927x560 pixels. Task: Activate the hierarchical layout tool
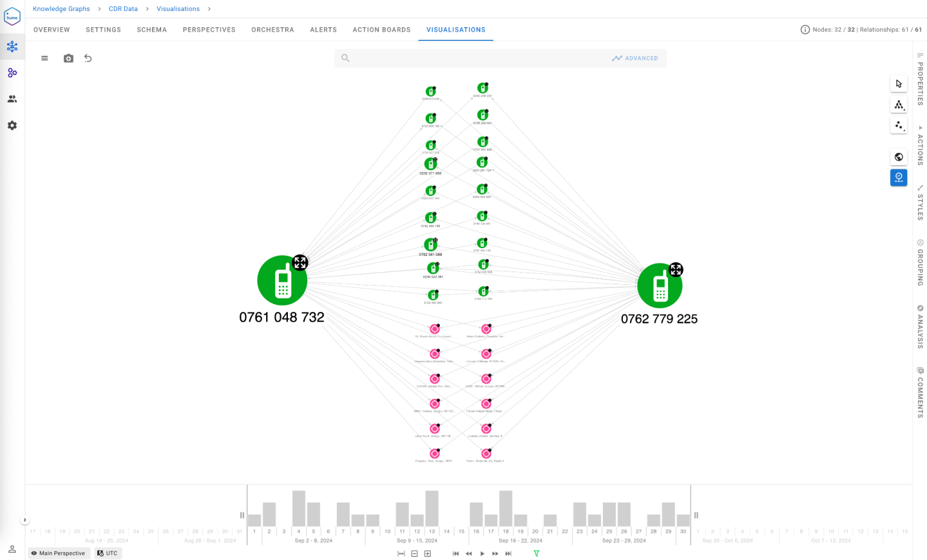point(899,104)
